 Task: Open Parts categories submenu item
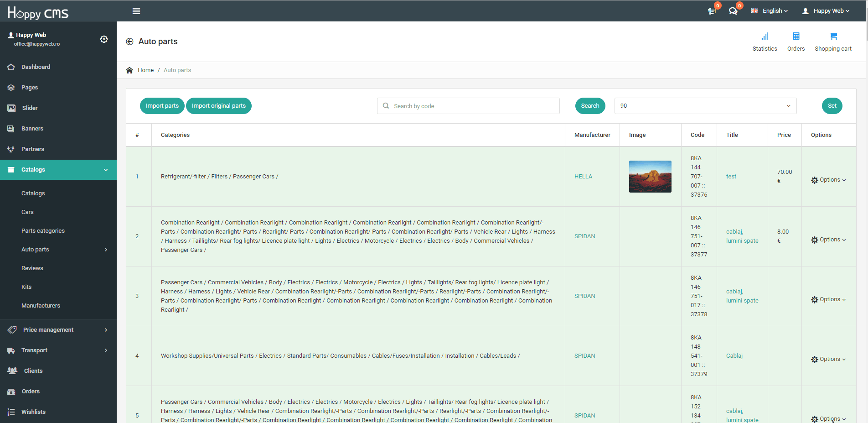click(43, 231)
